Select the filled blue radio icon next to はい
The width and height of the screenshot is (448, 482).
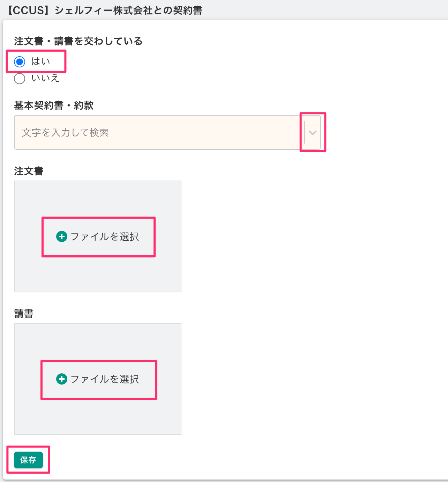coord(20,61)
